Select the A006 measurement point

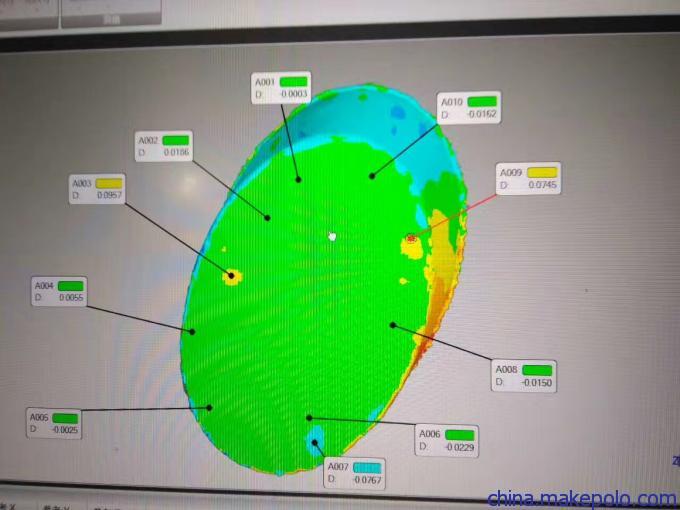[x=309, y=418]
